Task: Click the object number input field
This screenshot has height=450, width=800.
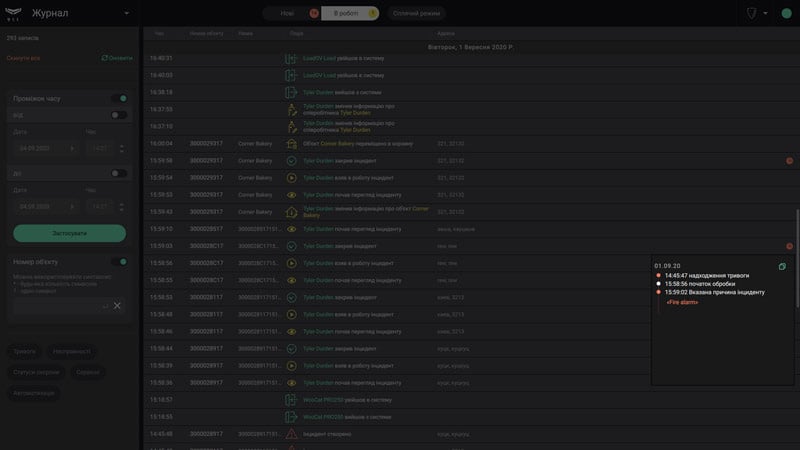Action: coord(61,306)
